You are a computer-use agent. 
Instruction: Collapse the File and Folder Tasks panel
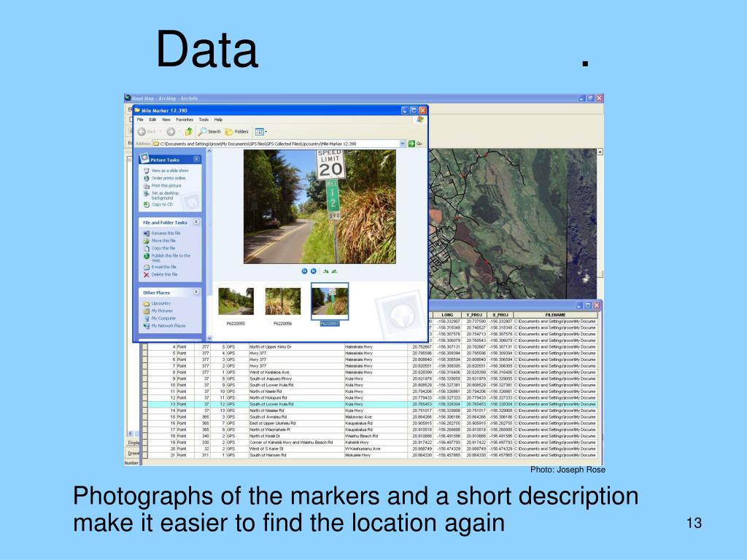pos(196,222)
